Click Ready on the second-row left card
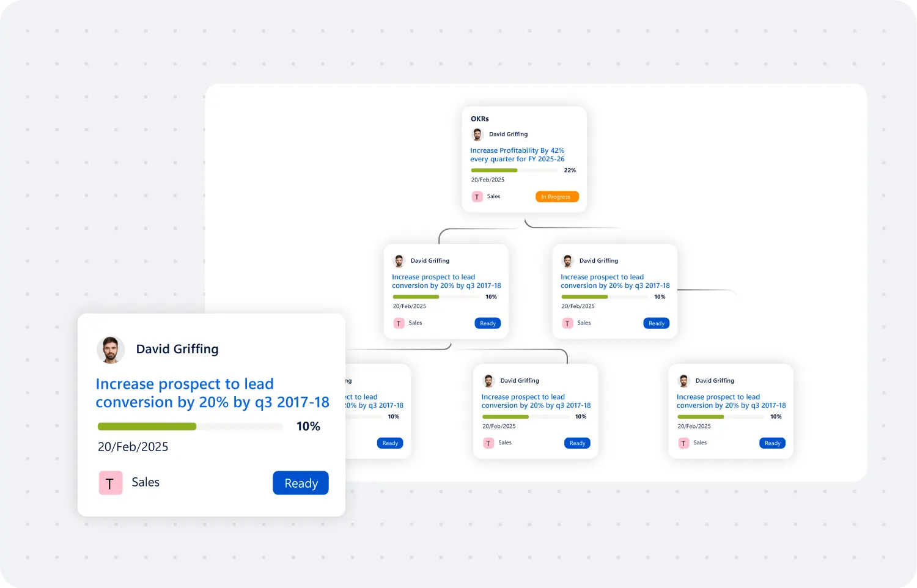The image size is (917, 588). tap(488, 323)
